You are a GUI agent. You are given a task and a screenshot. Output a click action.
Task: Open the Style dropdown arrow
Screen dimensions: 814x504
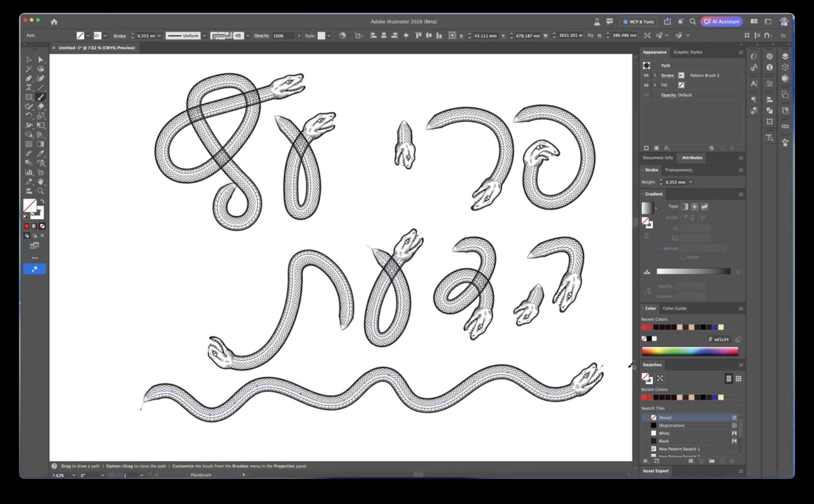pos(329,36)
